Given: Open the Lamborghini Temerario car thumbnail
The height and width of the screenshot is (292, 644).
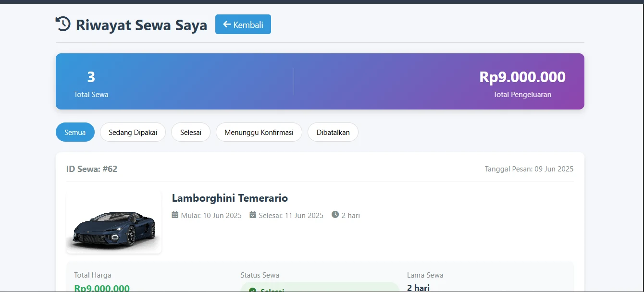Looking at the screenshot, I should point(114,222).
